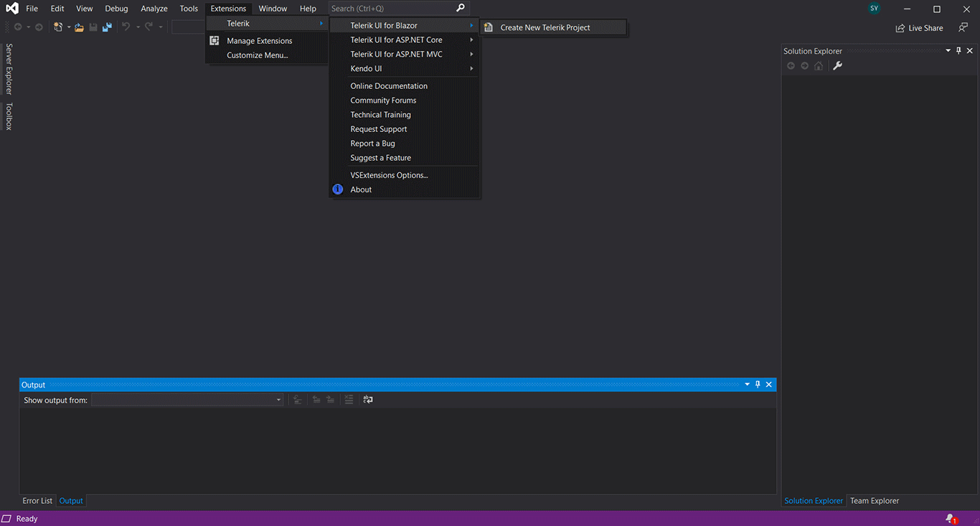Toggle word wrap in Output panel
The height and width of the screenshot is (526, 980).
[x=368, y=400]
